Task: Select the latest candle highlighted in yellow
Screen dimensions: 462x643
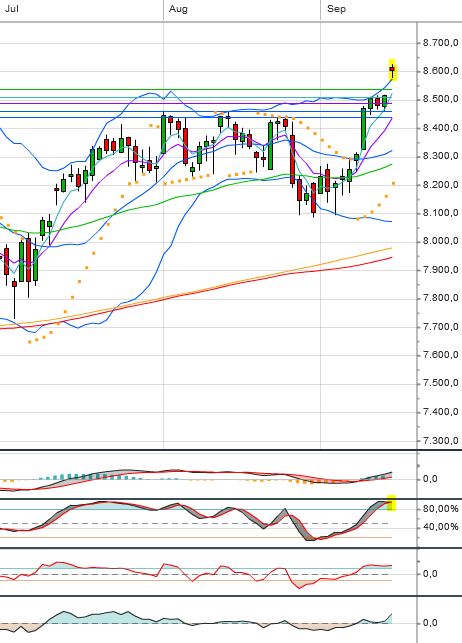Action: 392,70
